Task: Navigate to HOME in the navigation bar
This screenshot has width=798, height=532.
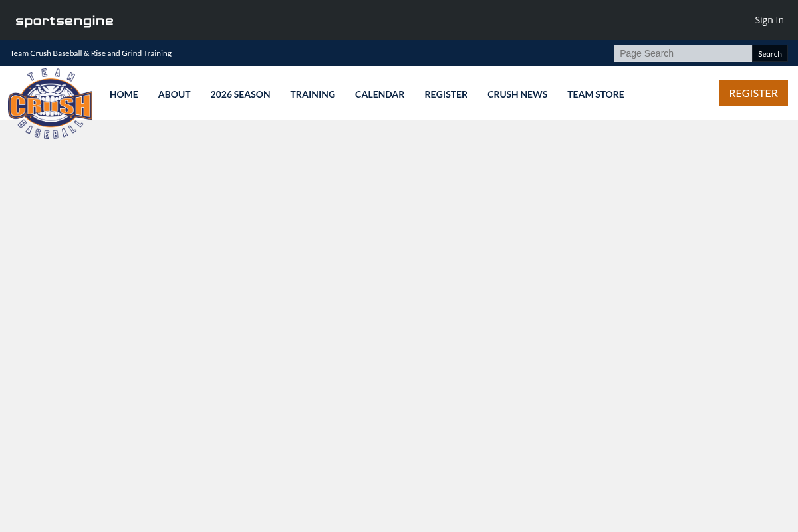Action: point(124,94)
